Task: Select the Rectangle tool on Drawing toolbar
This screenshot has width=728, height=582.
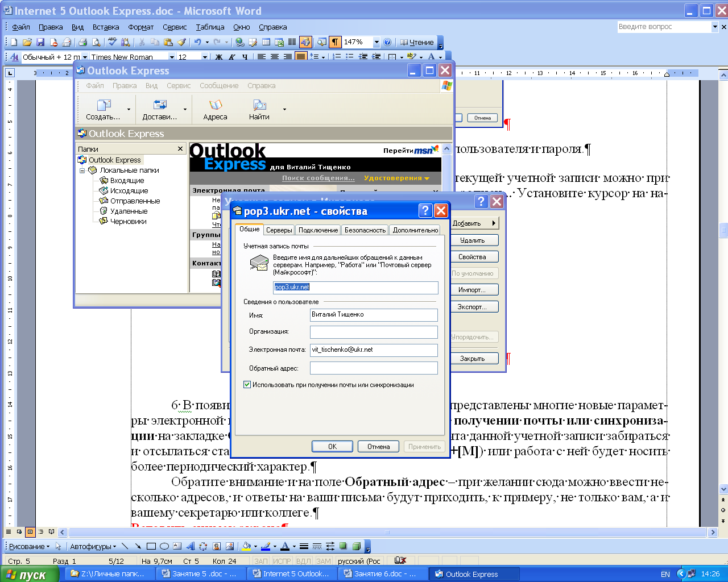Action: point(151,546)
